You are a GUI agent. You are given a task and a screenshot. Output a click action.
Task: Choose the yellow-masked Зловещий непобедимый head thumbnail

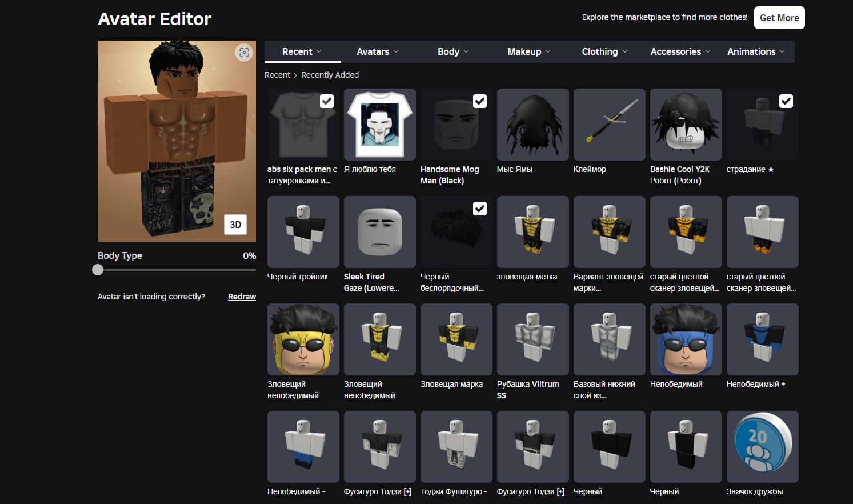pos(303,339)
